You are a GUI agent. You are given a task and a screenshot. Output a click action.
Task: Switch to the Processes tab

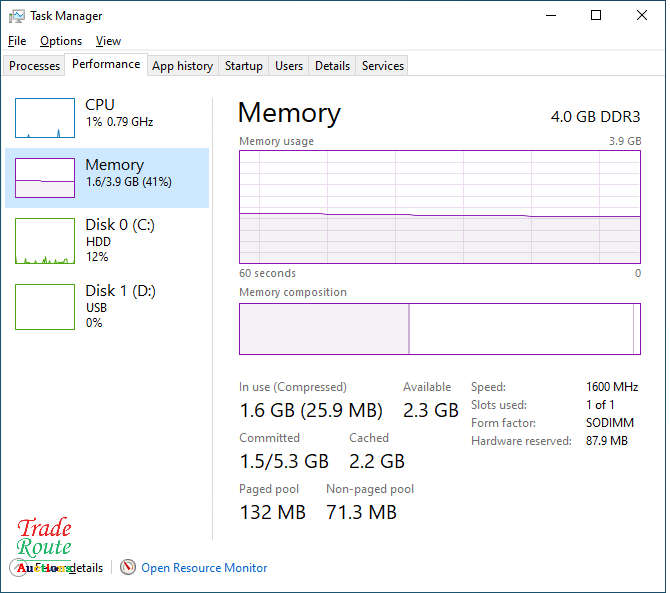(34, 66)
